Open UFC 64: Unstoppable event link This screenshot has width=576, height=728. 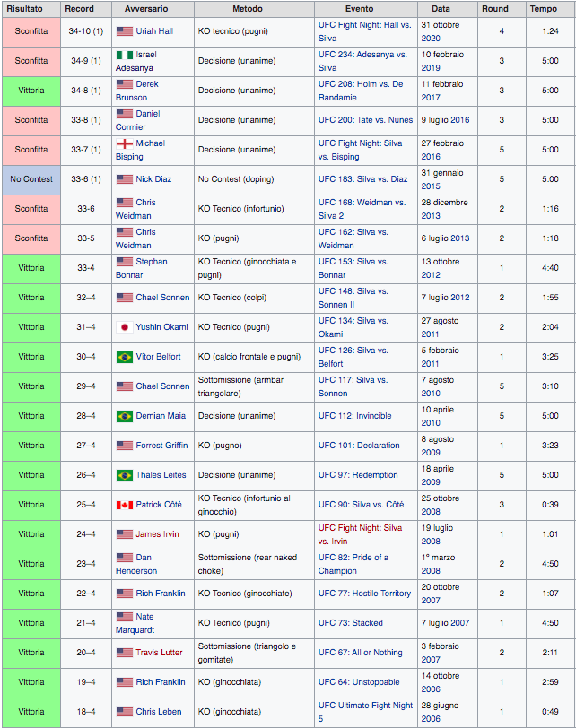coord(359,682)
